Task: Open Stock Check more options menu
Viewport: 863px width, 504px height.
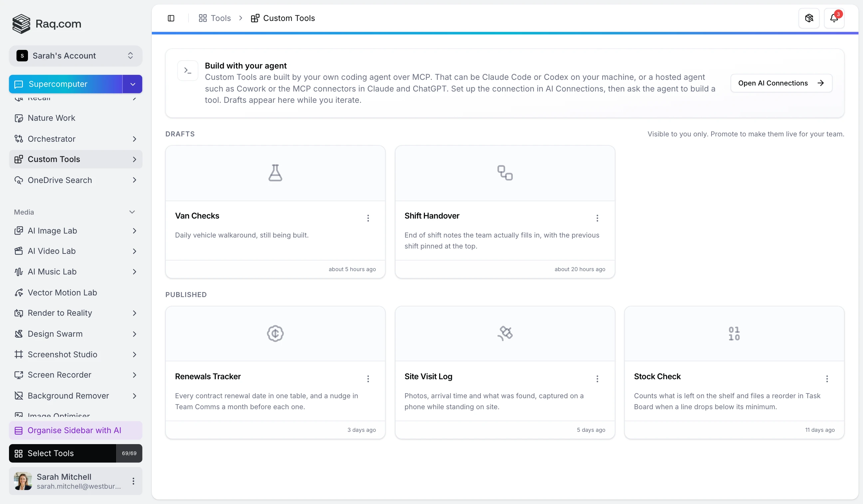Action: [x=827, y=379]
